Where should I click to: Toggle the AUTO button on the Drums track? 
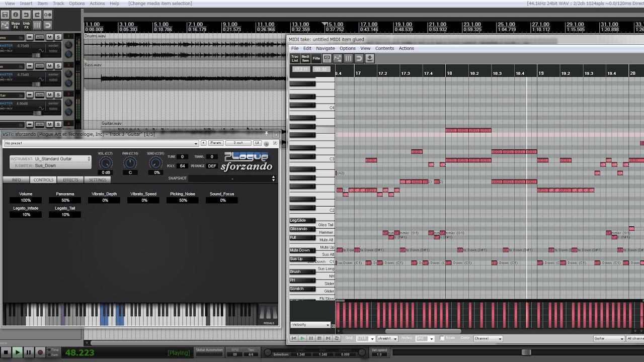(39, 37)
